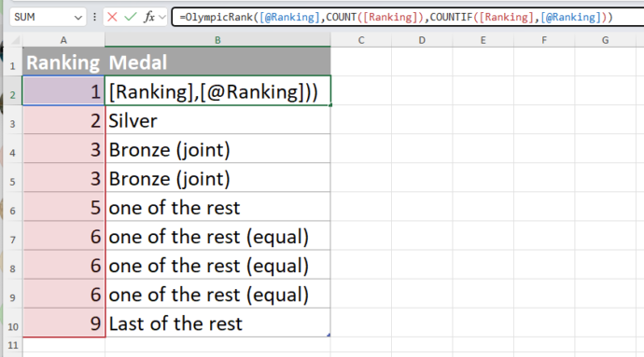The image size is (644, 357).
Task: Select column B header
Action: (217, 40)
